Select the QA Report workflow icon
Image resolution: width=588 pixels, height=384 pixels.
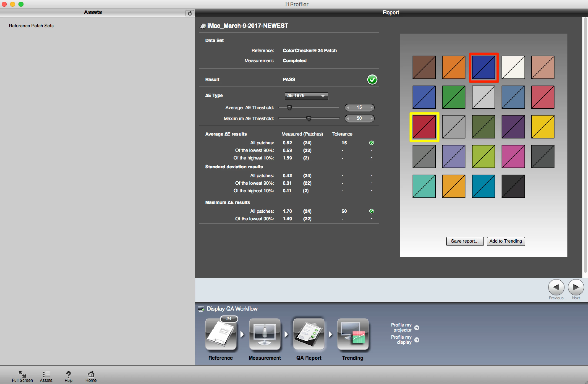(x=308, y=334)
